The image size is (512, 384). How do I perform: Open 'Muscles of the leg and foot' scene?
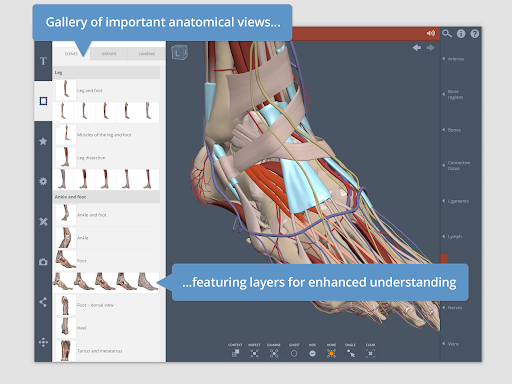click(107, 135)
